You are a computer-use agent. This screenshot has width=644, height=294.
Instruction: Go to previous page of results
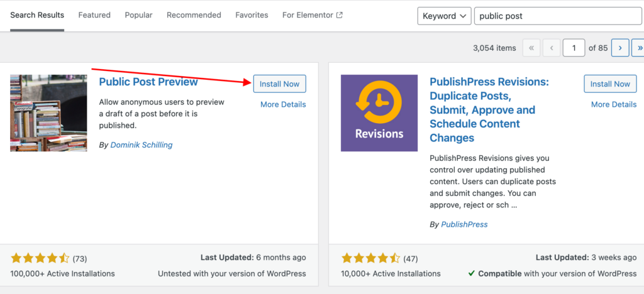coord(552,48)
